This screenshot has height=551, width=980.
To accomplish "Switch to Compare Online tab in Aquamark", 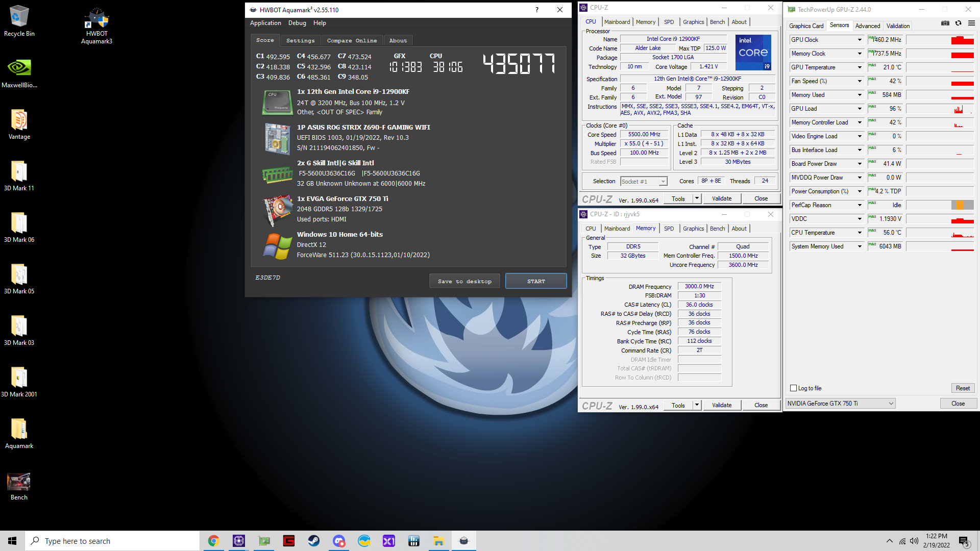I will pos(352,40).
